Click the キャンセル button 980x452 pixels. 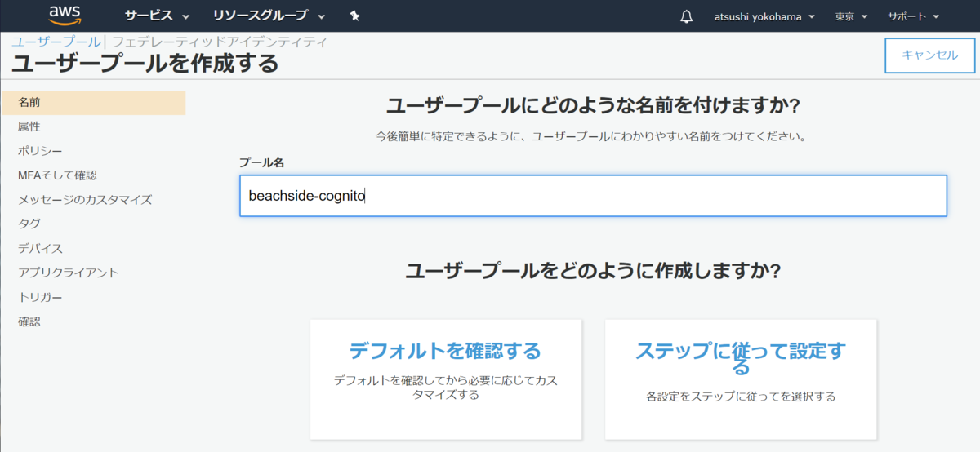930,55
